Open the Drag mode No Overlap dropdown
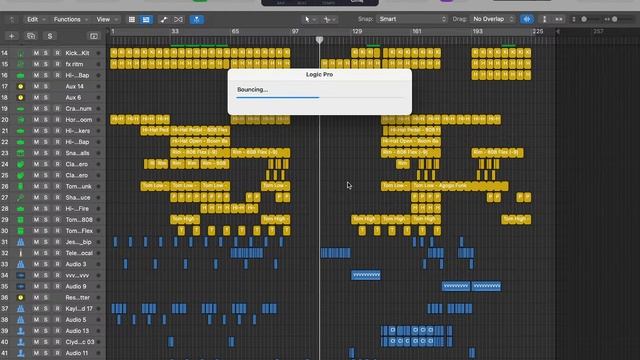640x360 pixels. click(x=493, y=19)
